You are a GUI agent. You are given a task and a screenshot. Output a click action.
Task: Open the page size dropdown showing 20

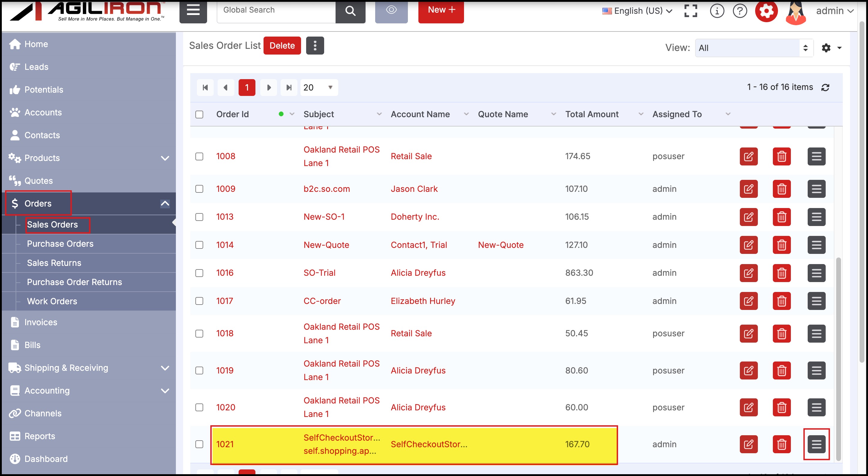(319, 88)
